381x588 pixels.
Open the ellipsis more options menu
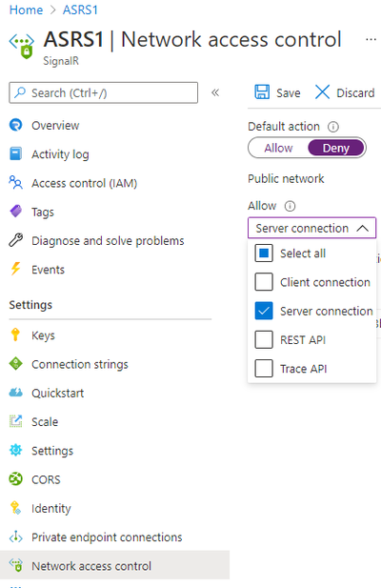pyautogui.click(x=371, y=39)
